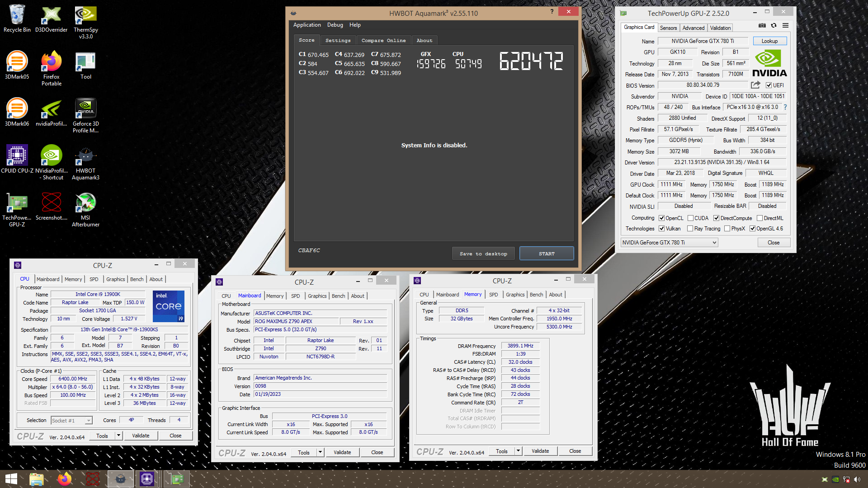Open the Recycle Bin desktop icon
This screenshot has height=488, width=868.
17,19
